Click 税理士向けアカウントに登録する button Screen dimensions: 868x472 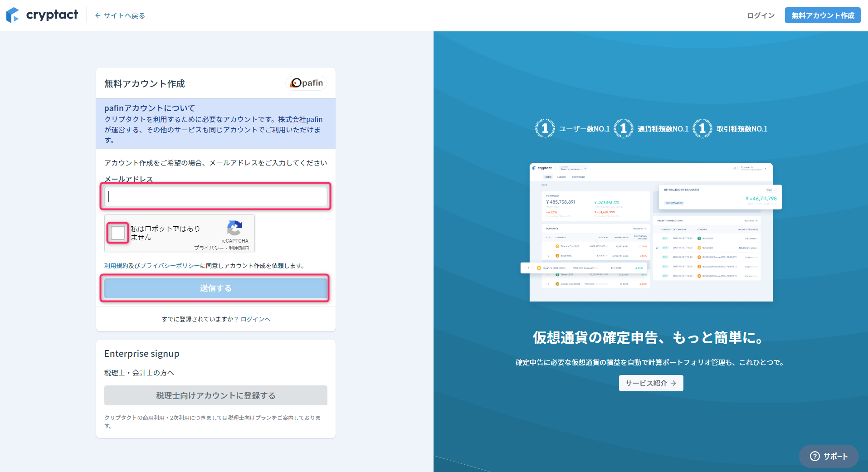(x=215, y=395)
